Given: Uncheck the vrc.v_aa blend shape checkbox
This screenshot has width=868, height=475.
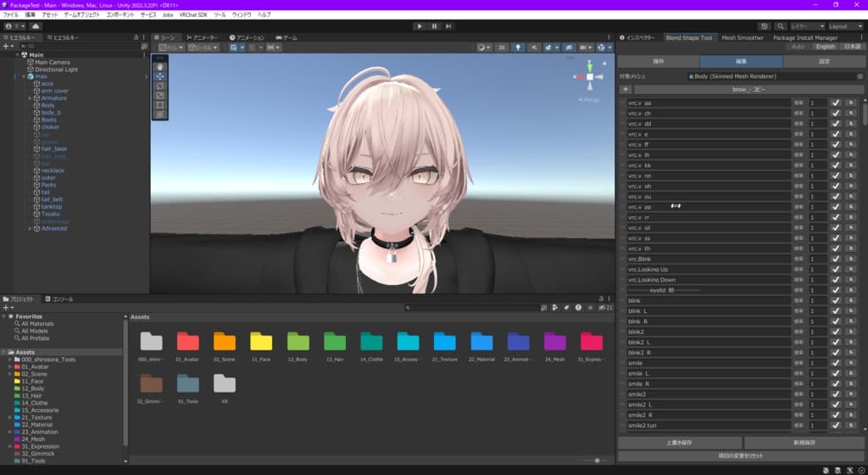Looking at the screenshot, I should [836, 103].
